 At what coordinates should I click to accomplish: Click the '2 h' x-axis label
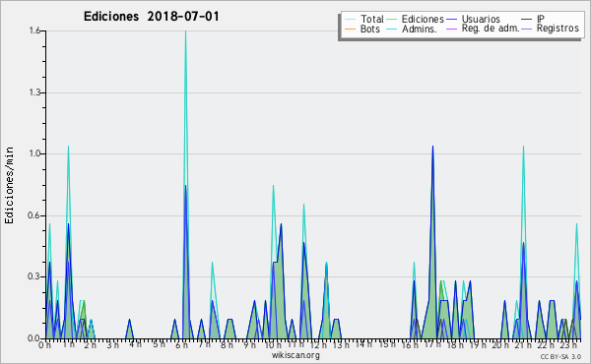click(x=90, y=345)
